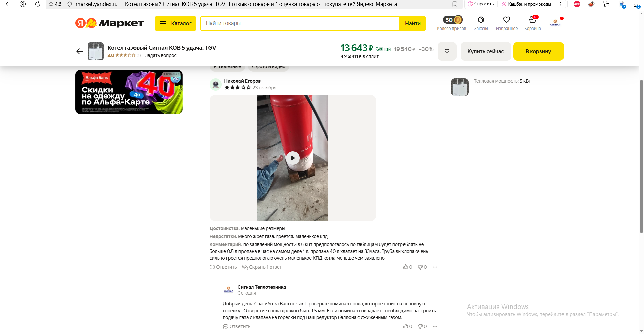Like Николай Егоров's review with thumbs up
Screen dimensions: 644x334
tap(407, 267)
